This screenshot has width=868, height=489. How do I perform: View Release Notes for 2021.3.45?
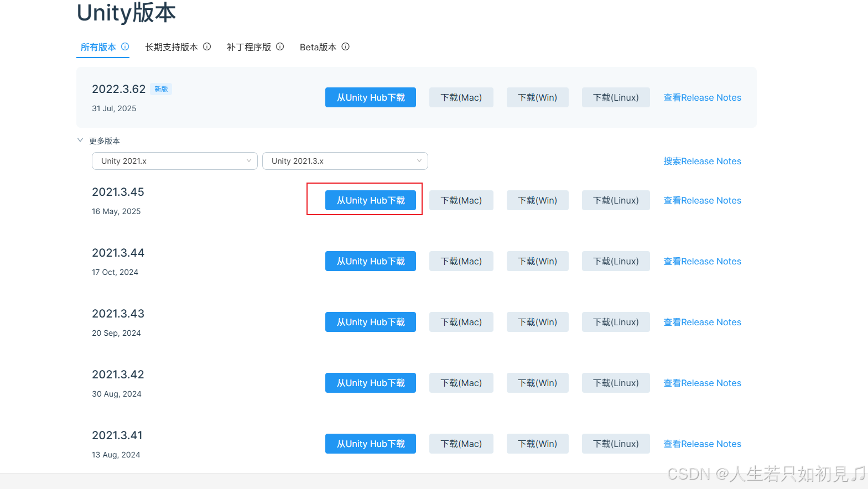pyautogui.click(x=702, y=200)
